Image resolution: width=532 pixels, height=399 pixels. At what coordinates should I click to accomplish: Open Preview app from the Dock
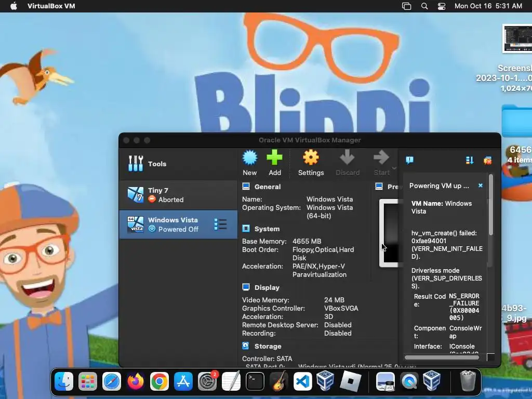click(385, 381)
